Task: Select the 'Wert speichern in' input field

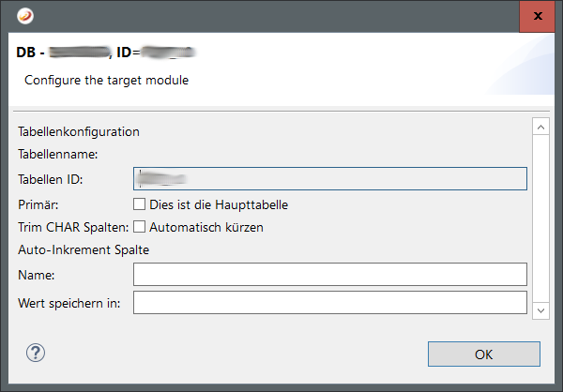Action: pos(330,302)
